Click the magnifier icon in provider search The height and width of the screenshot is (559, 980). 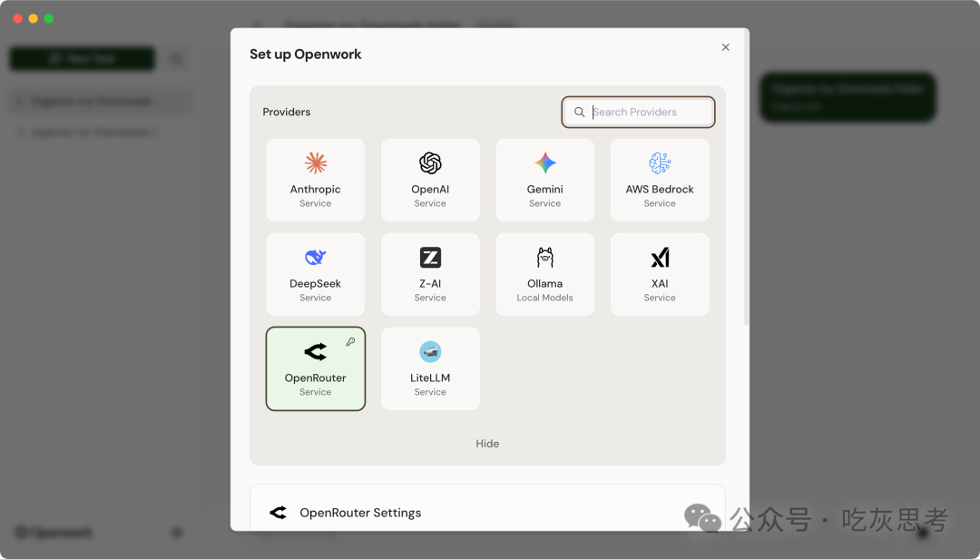click(579, 112)
